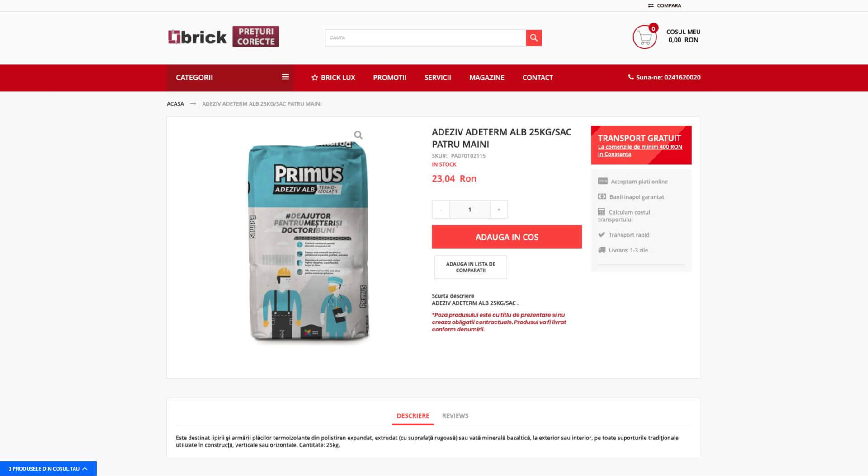The width and height of the screenshot is (868, 476).
Task: Click the Cauta search input field
Action: tap(425, 38)
